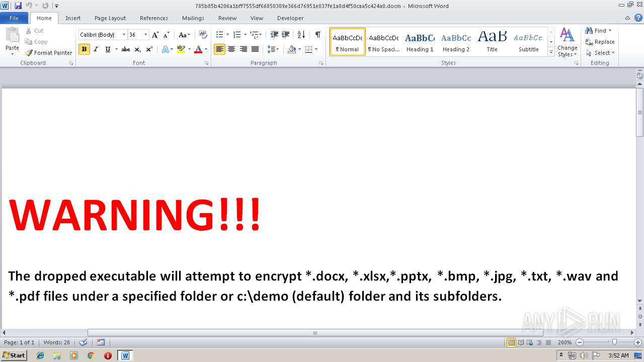Open Font name dropdown

coord(124,35)
